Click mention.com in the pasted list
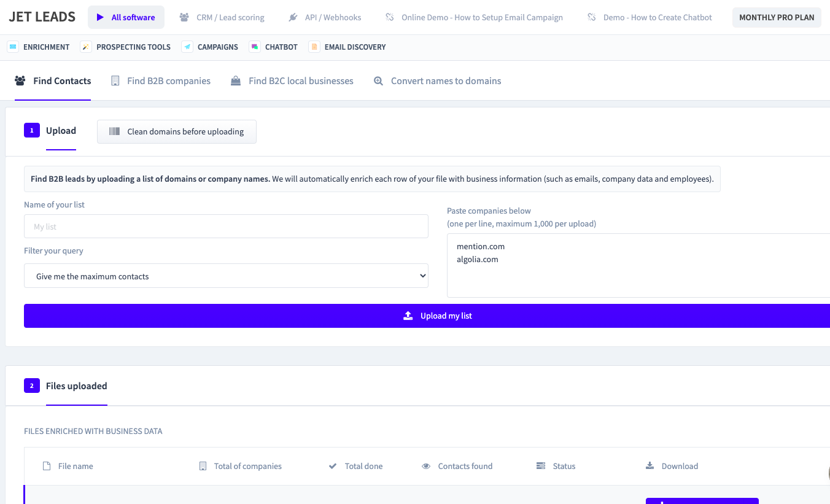 click(481, 246)
